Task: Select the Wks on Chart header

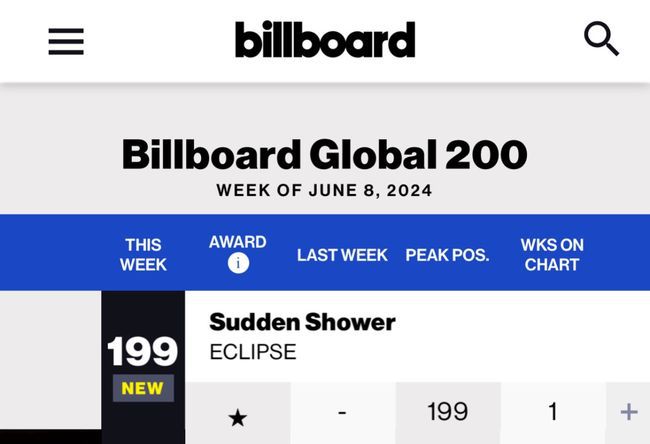Action: [552, 254]
